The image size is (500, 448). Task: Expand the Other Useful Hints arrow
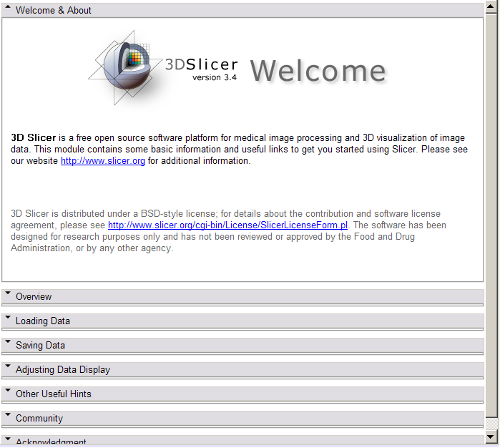click(7, 393)
